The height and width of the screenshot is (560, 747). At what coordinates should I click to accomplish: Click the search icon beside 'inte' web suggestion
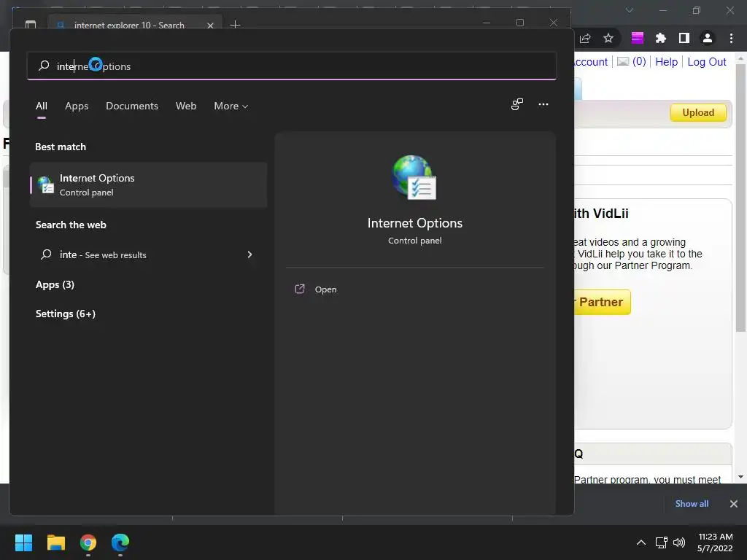(x=46, y=254)
